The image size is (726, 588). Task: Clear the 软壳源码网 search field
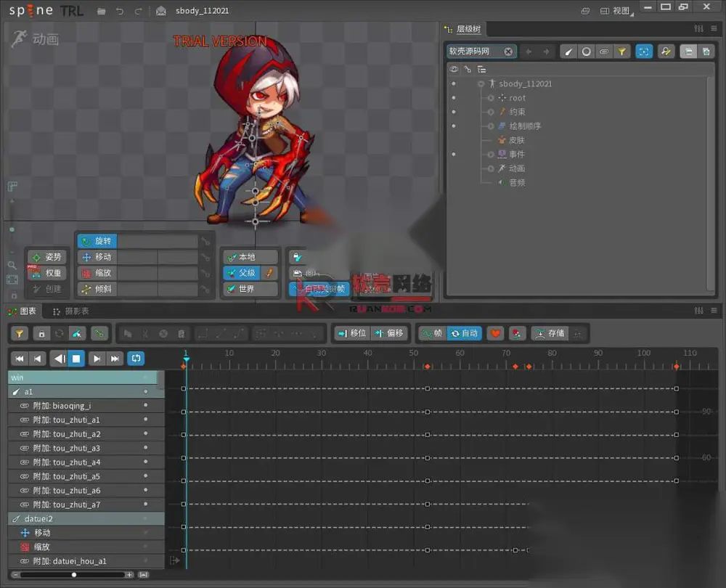[508, 52]
